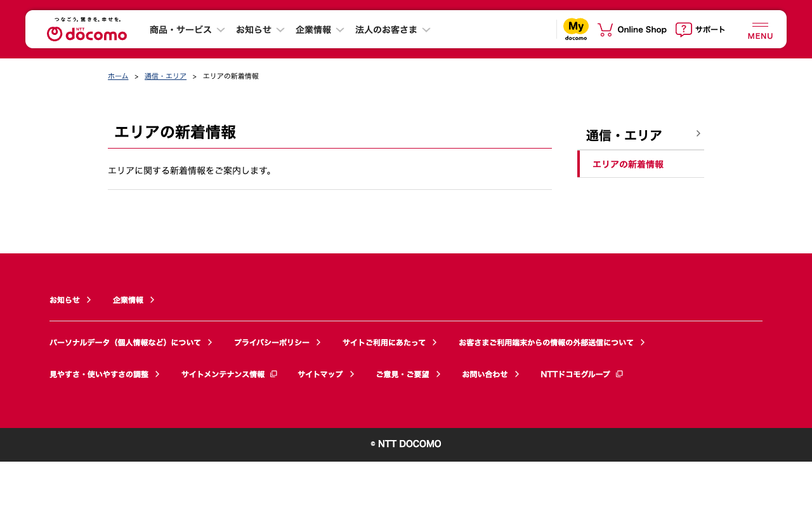The image size is (812, 508).
Task: Click the arrow icon after ご意見・ご要望
Action: [x=438, y=374]
